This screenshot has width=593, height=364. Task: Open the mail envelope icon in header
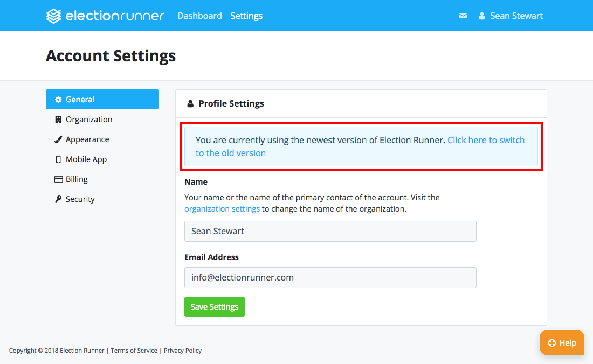point(463,16)
